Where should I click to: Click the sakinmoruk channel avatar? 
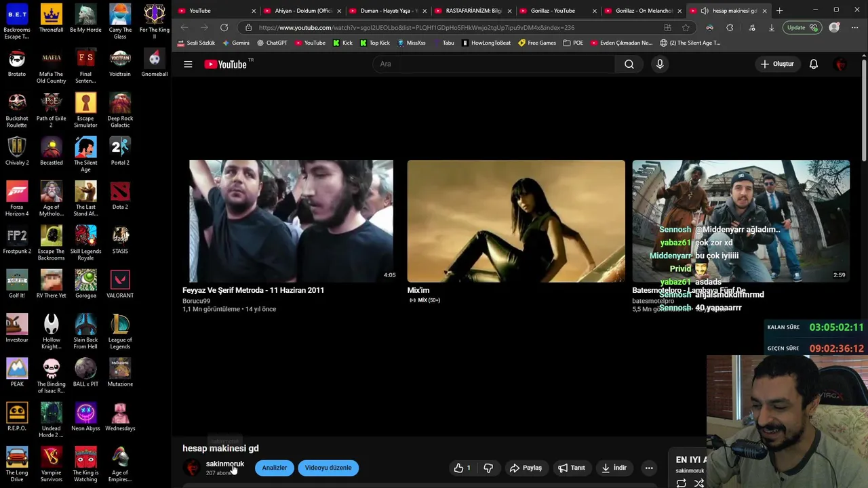coord(193,468)
